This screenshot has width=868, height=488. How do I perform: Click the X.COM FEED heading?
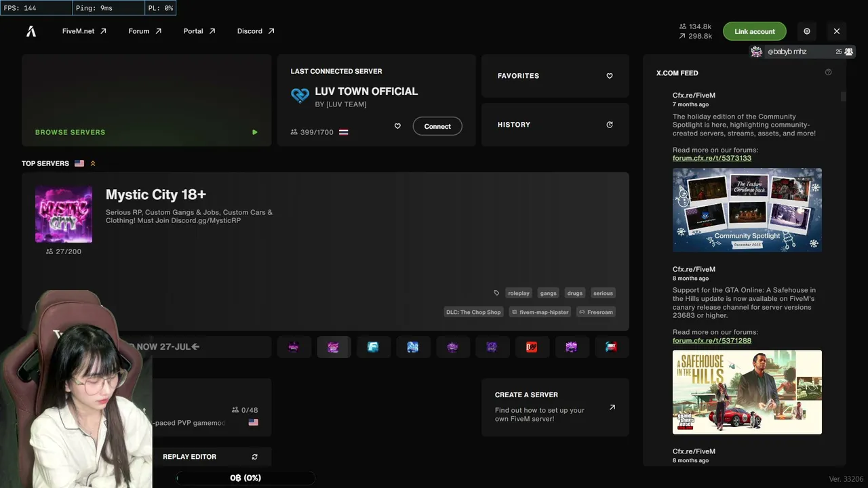click(677, 73)
